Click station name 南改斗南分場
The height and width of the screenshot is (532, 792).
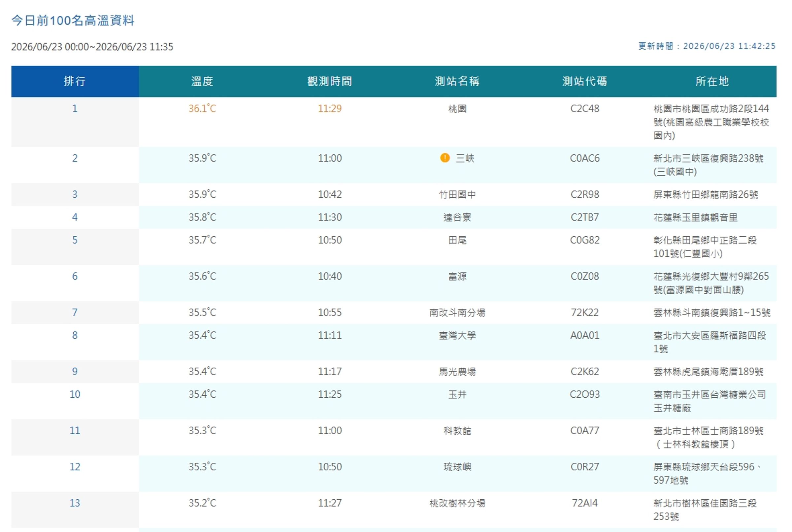click(x=457, y=313)
